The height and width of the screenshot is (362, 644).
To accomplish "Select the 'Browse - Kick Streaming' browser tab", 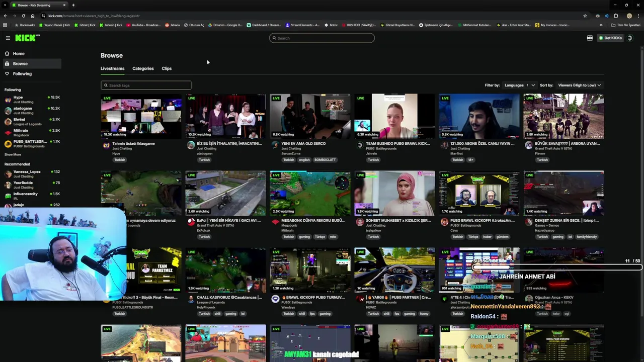I will click(x=38, y=5).
